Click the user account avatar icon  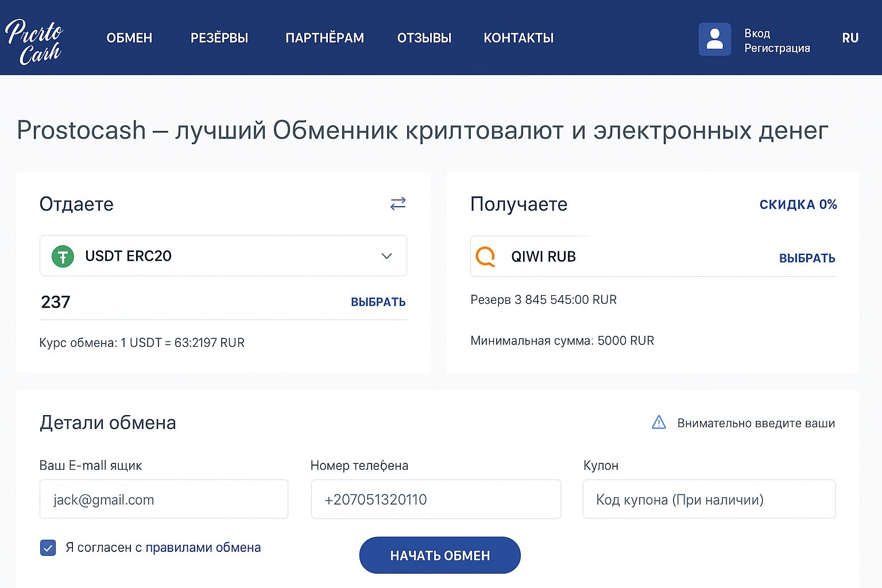[x=714, y=39]
